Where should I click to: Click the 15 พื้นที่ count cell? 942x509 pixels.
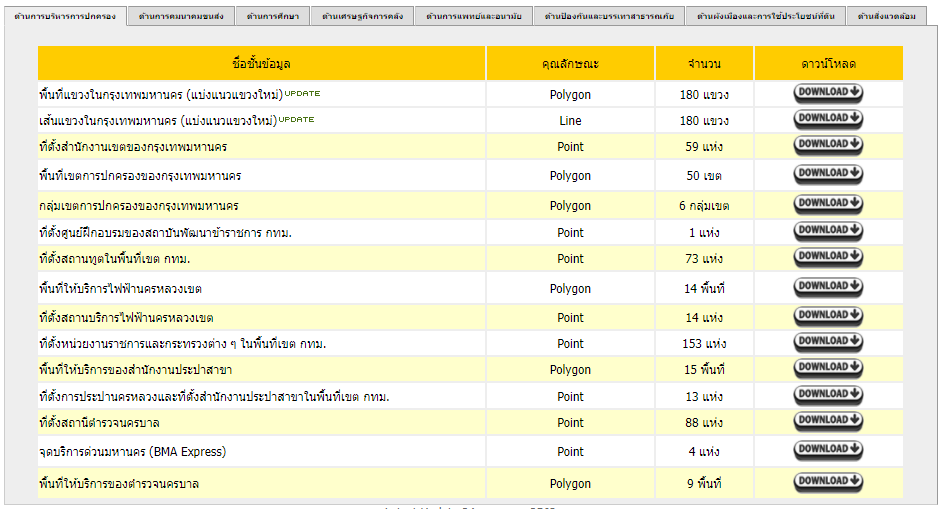point(704,370)
